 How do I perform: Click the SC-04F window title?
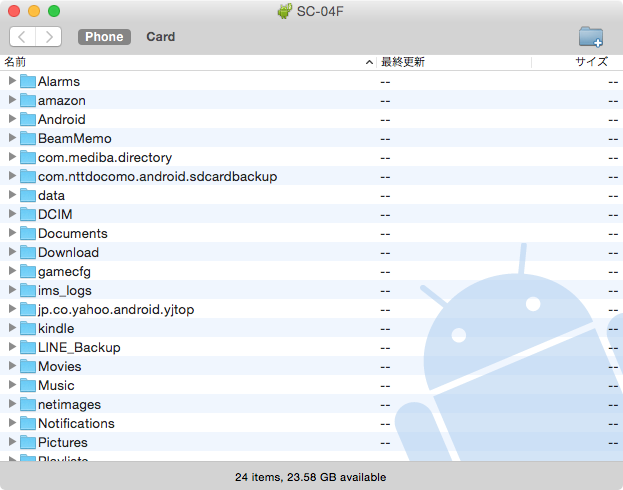(x=320, y=12)
